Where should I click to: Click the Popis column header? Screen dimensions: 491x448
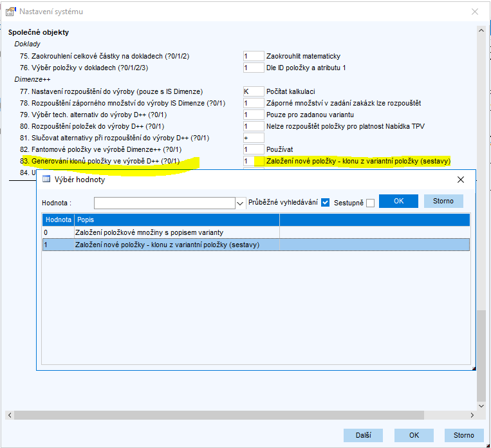pyautogui.click(x=177, y=219)
